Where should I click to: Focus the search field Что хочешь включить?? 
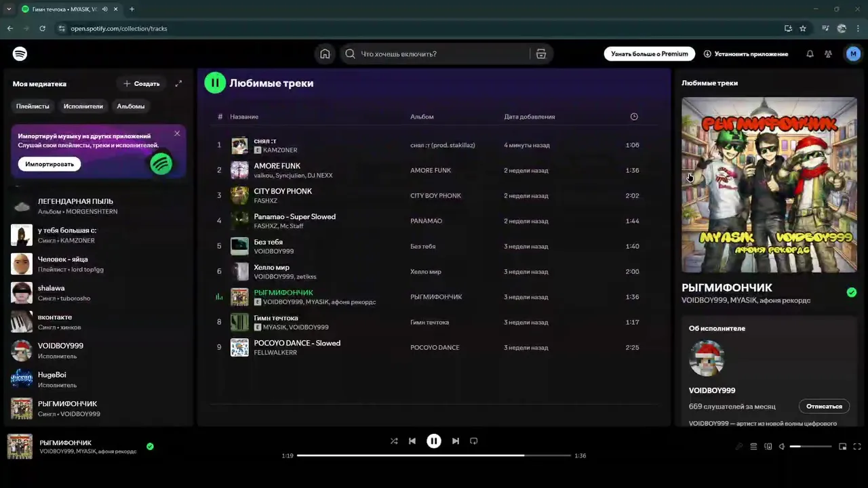(437, 54)
